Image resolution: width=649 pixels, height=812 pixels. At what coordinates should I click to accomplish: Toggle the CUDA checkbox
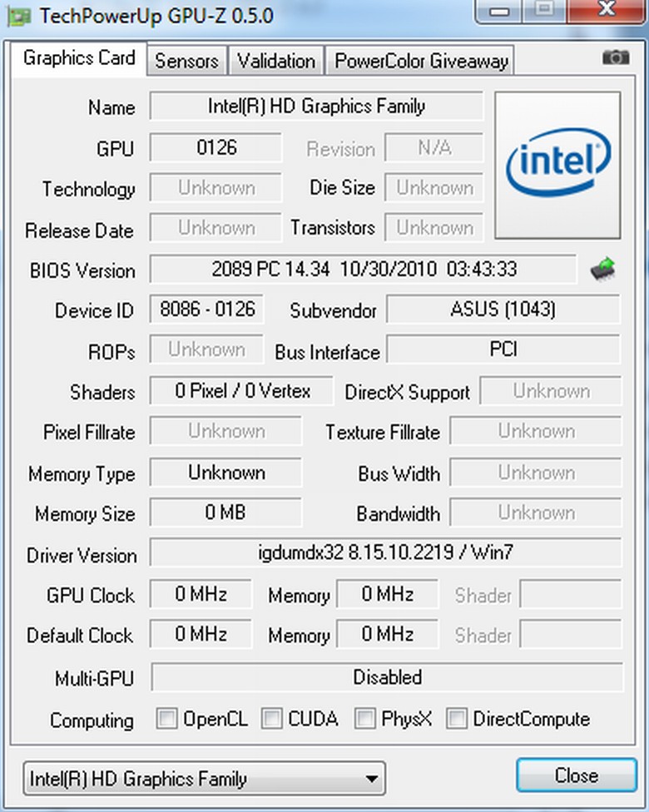[x=272, y=719]
